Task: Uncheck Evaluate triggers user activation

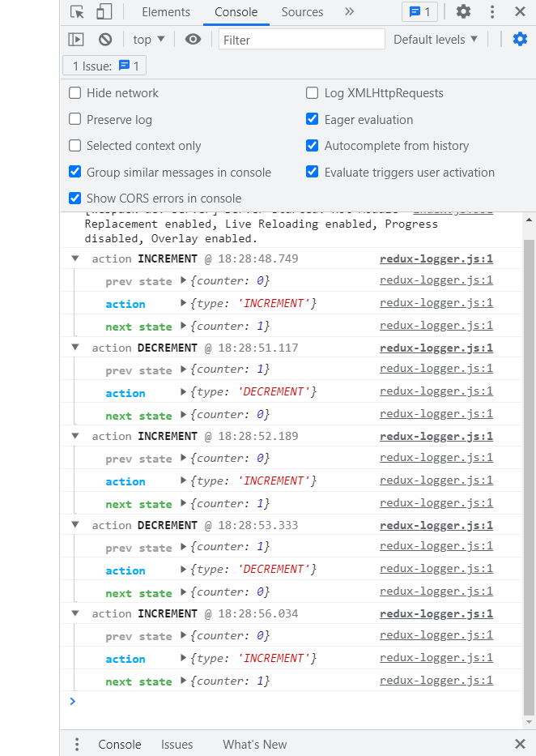Action: [x=312, y=172]
